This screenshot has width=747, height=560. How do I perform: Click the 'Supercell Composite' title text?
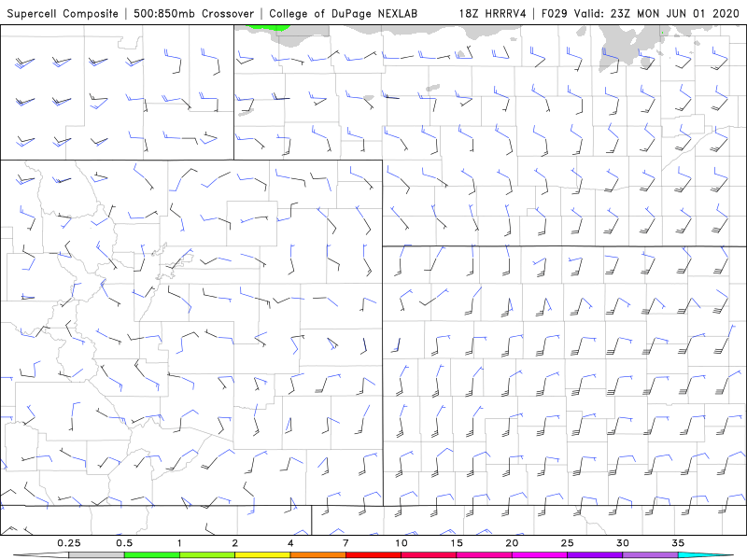63,13
